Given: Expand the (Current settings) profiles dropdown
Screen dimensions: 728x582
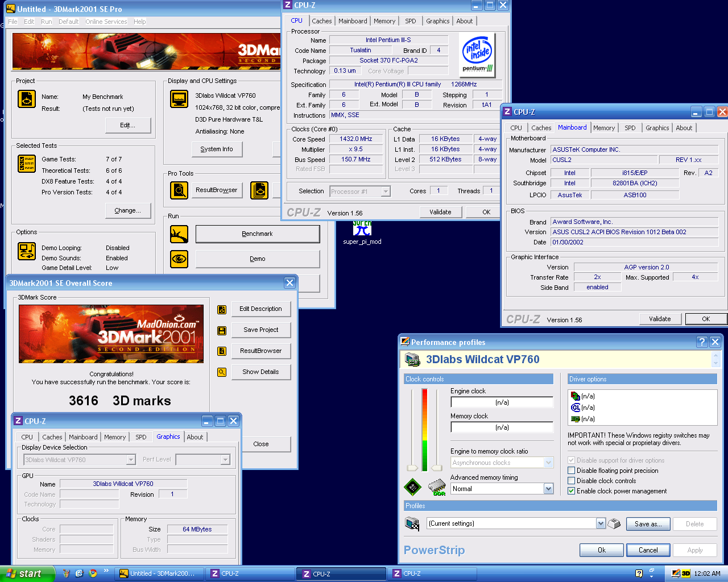Looking at the screenshot, I should (x=601, y=523).
